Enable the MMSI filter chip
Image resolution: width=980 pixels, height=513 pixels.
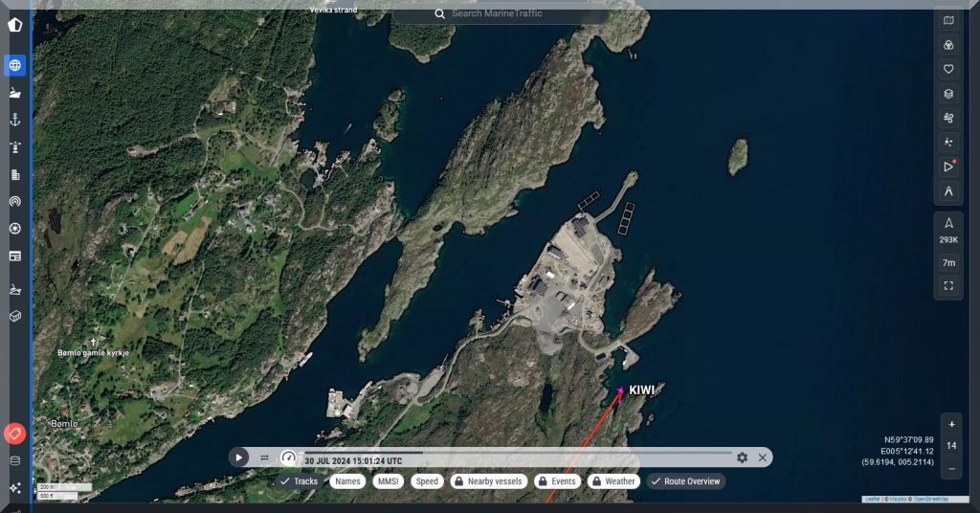click(x=388, y=481)
